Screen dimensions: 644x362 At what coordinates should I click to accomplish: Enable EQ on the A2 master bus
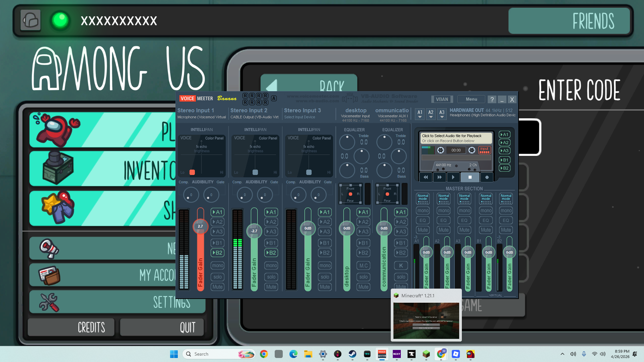pos(443,220)
